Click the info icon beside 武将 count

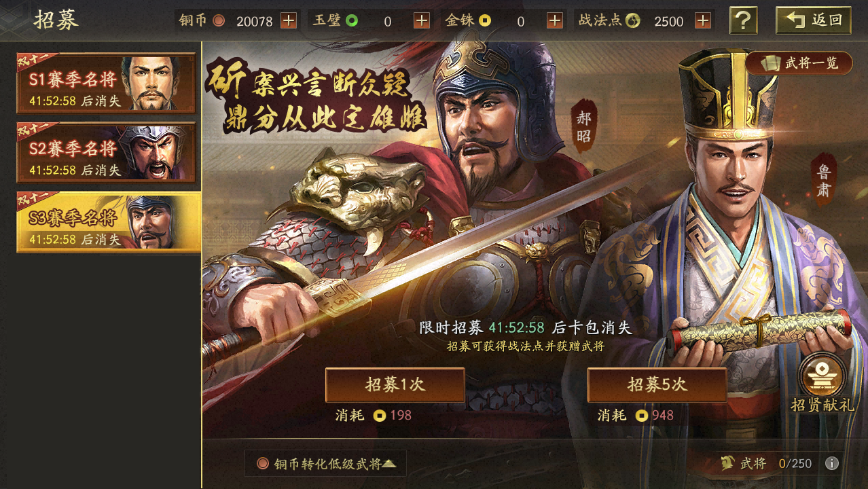[832, 463]
